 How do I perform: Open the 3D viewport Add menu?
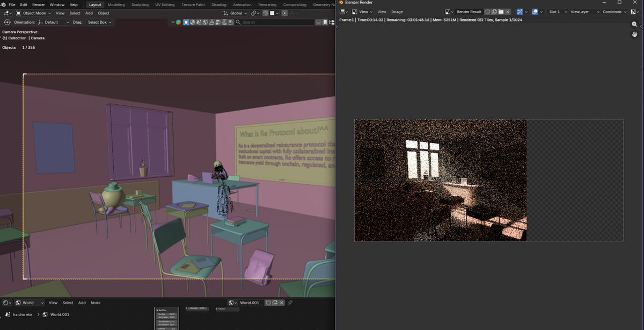point(89,13)
